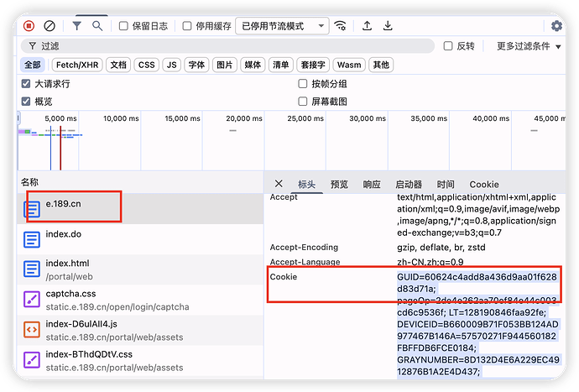Open network settings gear icon
Viewport: 579px width, 392px height.
click(x=556, y=26)
